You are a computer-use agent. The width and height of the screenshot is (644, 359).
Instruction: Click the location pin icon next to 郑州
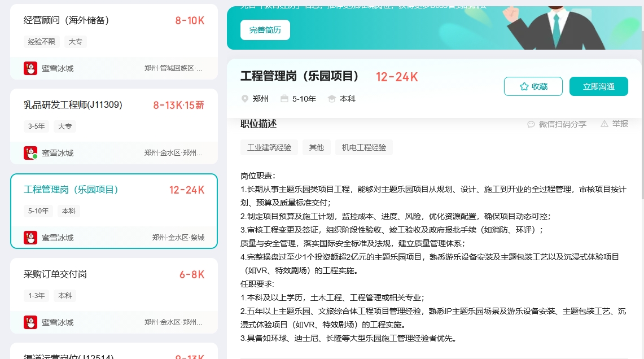pos(245,99)
